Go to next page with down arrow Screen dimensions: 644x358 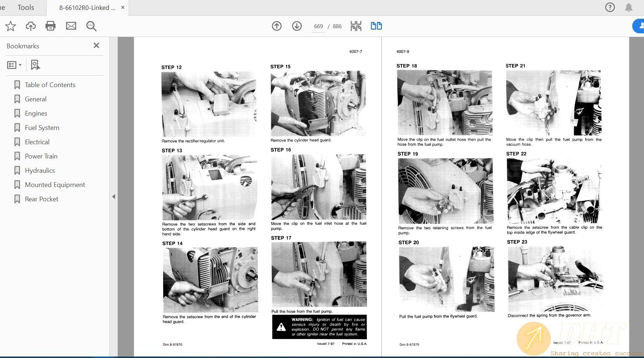point(297,26)
